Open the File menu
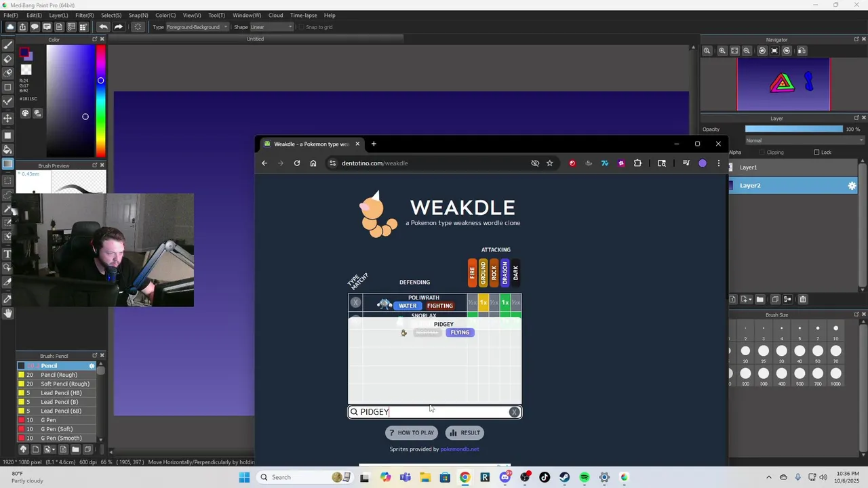868x488 pixels. click(x=11, y=15)
